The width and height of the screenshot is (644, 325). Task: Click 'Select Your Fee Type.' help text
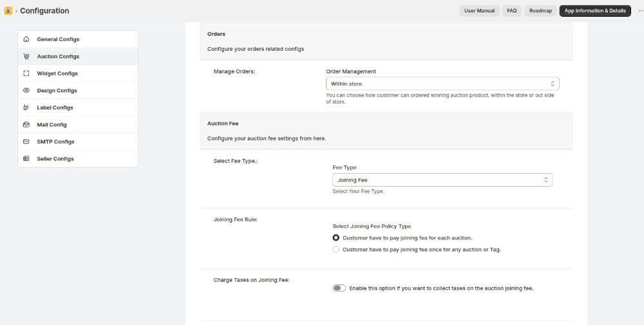pyautogui.click(x=358, y=191)
